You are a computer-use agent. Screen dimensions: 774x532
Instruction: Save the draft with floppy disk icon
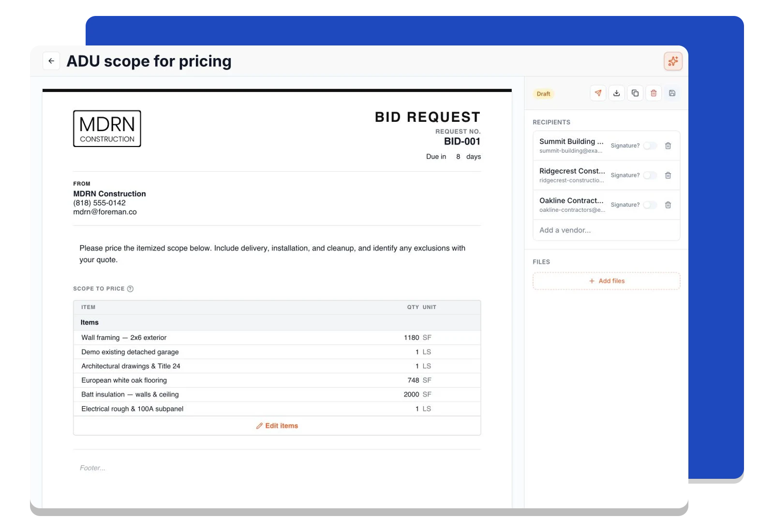[672, 93]
